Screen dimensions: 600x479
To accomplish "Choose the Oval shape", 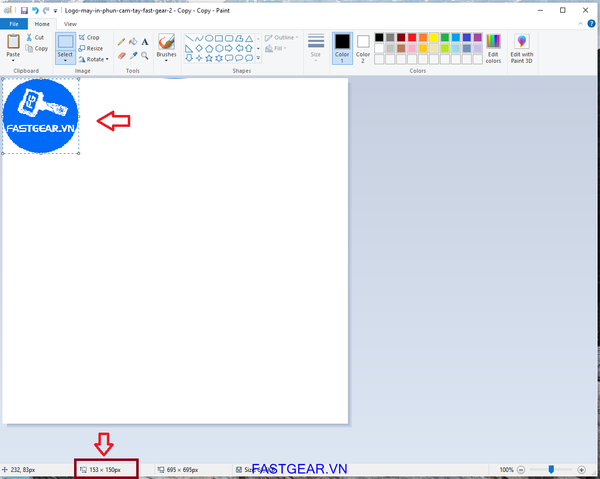I will 209,38.
